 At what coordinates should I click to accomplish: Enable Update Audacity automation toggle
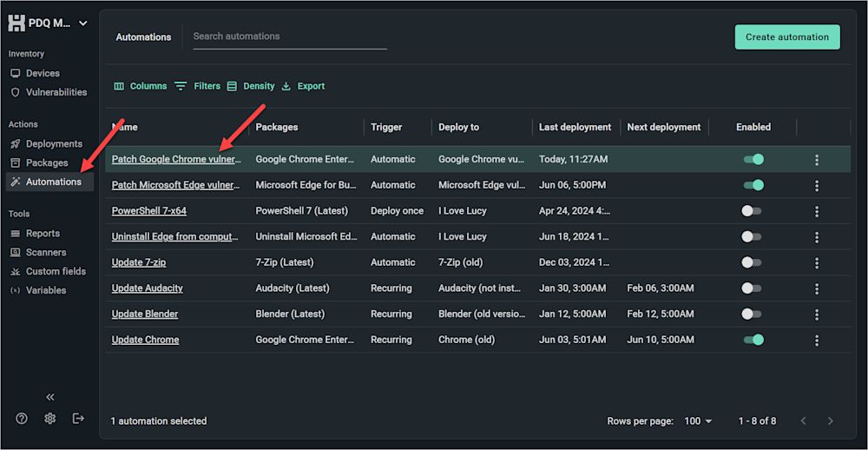(x=752, y=288)
